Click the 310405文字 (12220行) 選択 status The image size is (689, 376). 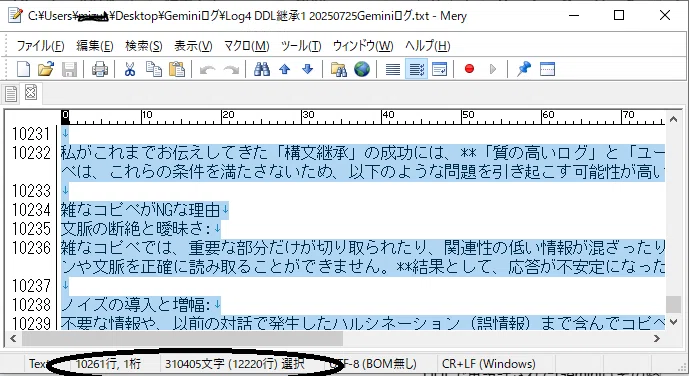234,364
